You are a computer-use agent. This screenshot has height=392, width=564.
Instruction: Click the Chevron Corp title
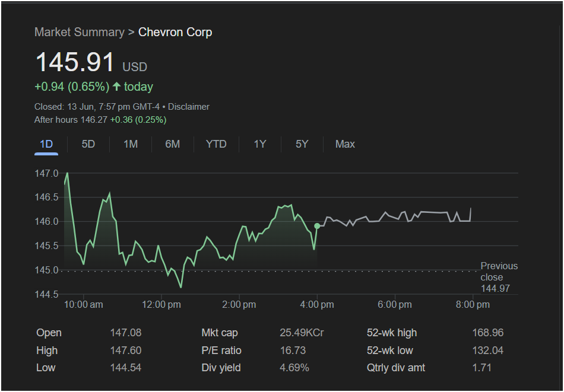coord(175,32)
